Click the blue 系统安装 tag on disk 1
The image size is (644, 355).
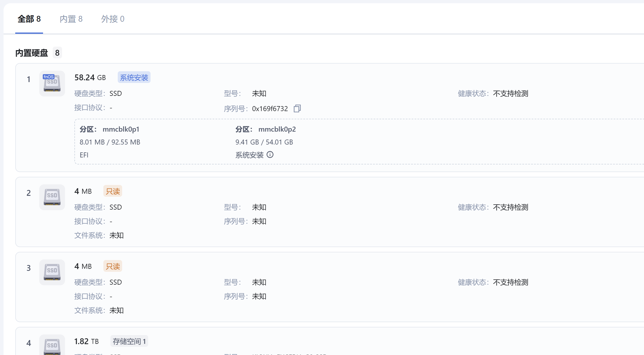click(134, 77)
